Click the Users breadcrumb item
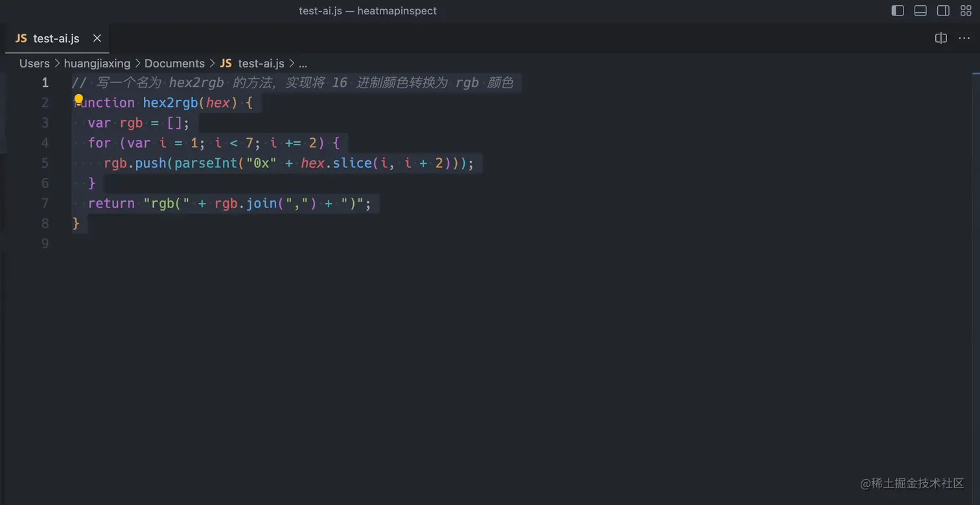This screenshot has width=980, height=505. [34, 63]
